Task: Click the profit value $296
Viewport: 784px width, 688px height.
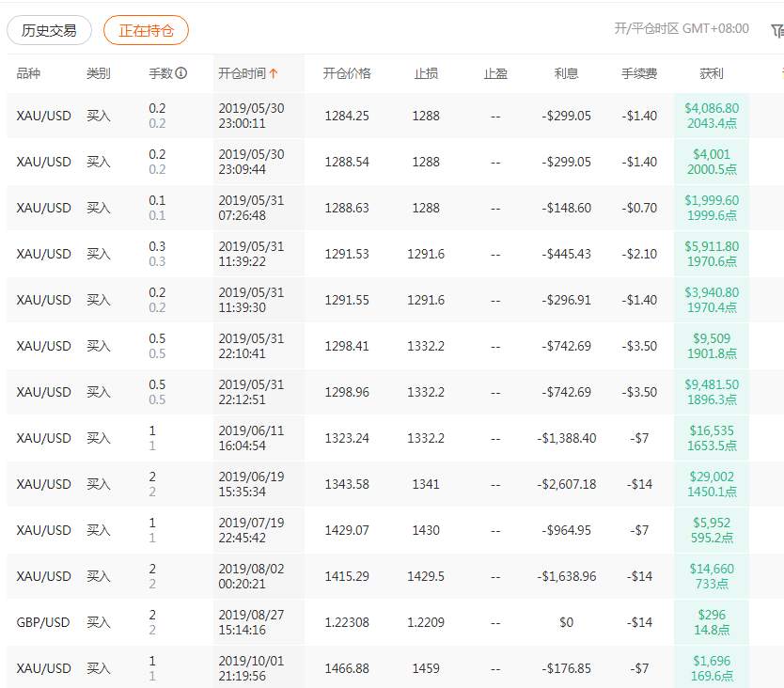Action: [712, 615]
